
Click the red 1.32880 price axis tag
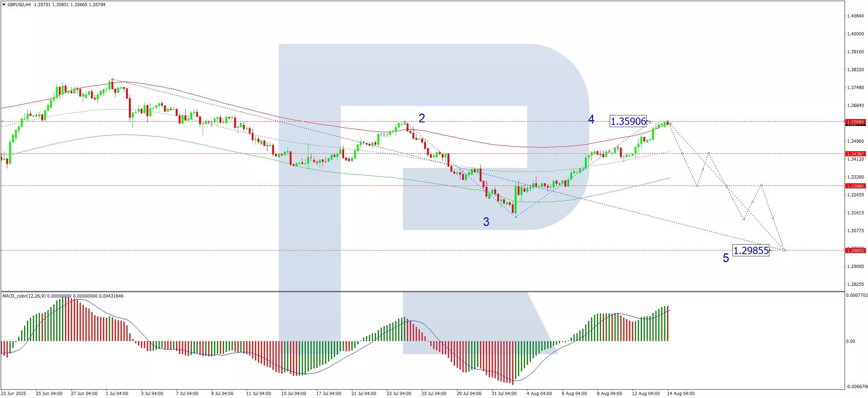855,186
